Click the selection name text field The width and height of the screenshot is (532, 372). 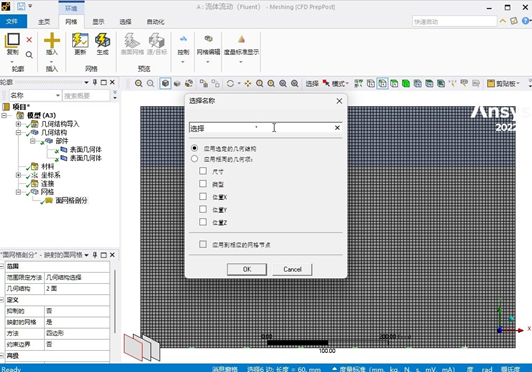[x=261, y=128]
